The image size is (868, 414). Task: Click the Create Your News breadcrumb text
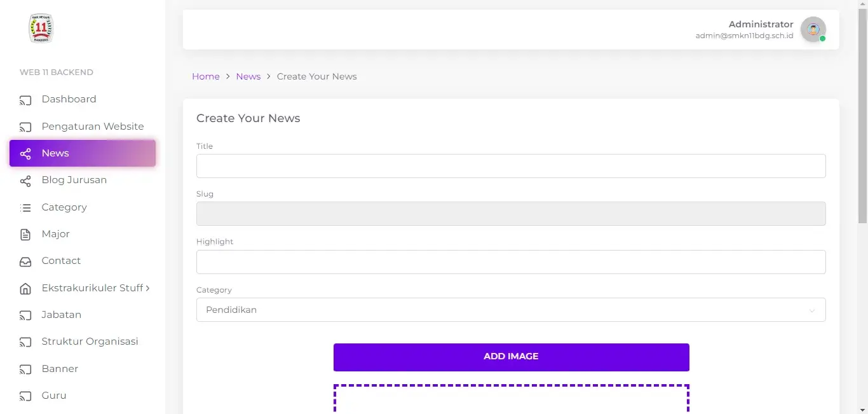pos(317,76)
